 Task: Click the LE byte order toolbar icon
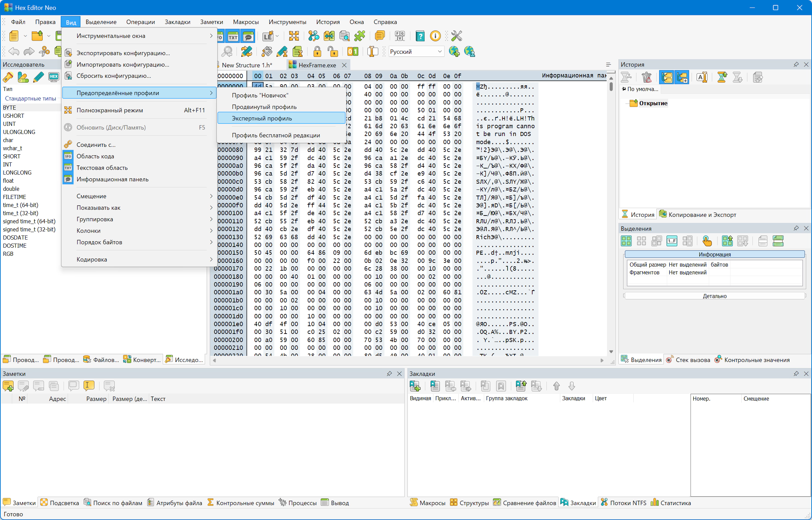[x=268, y=36]
